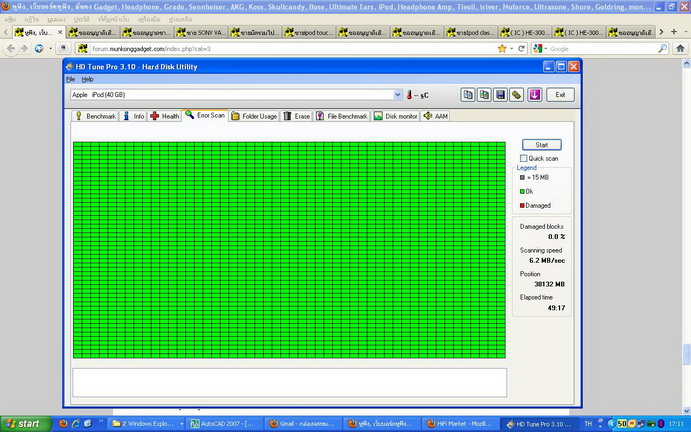Screen dimensions: 691x432
Task: Switch to the Benchmark tab
Action: (96, 116)
